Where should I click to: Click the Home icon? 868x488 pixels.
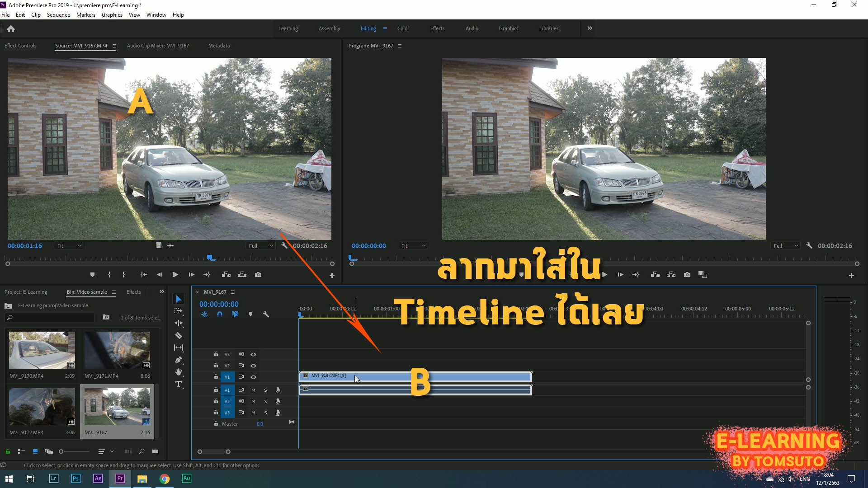coord(11,28)
